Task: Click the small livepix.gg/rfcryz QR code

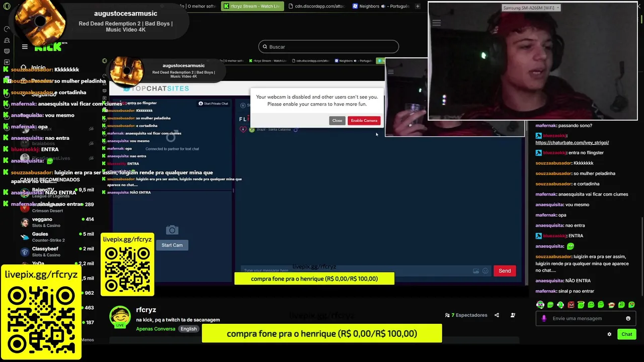Action: pos(127,268)
